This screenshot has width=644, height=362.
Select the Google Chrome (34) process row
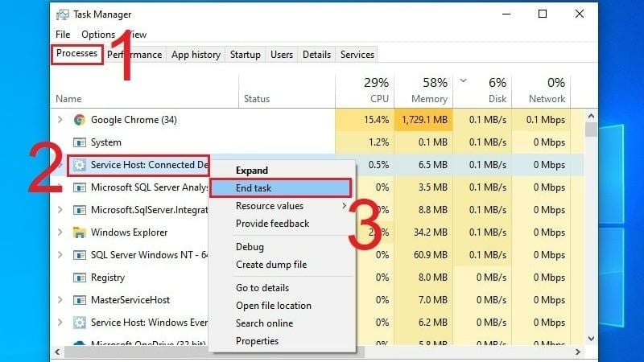click(x=317, y=120)
